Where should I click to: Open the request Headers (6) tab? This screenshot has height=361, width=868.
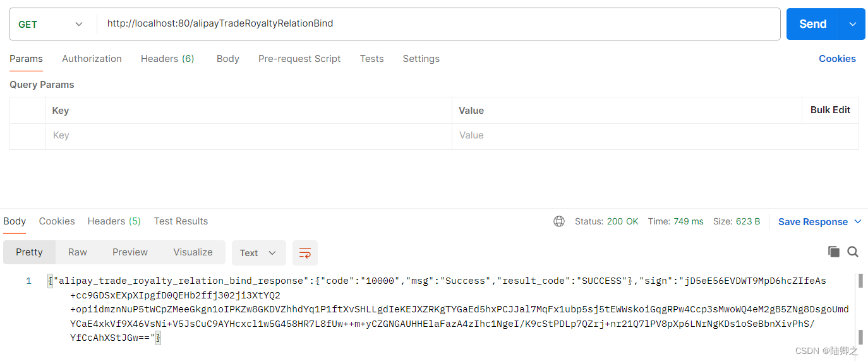click(x=167, y=59)
